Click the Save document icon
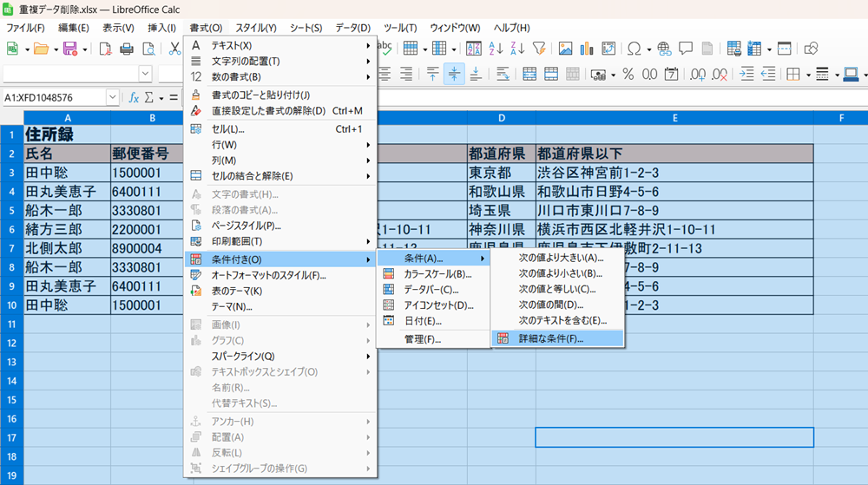This screenshot has width=868, height=485. (x=70, y=49)
